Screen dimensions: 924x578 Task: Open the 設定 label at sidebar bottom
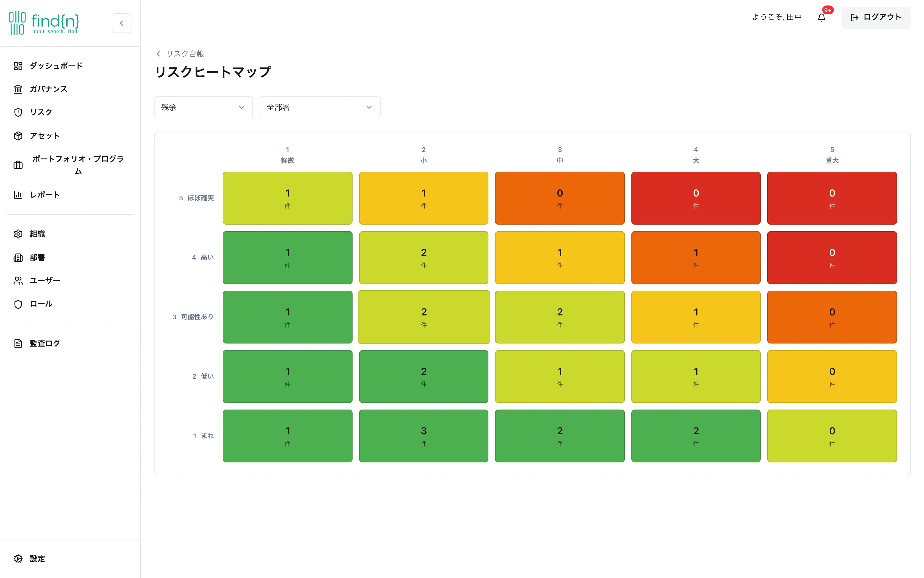point(37,558)
